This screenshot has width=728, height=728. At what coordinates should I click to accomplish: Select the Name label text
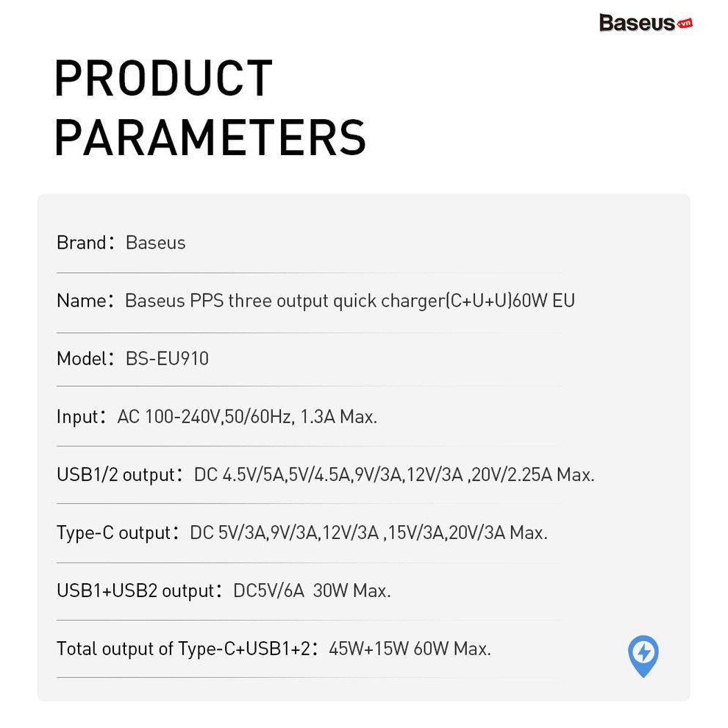82,301
